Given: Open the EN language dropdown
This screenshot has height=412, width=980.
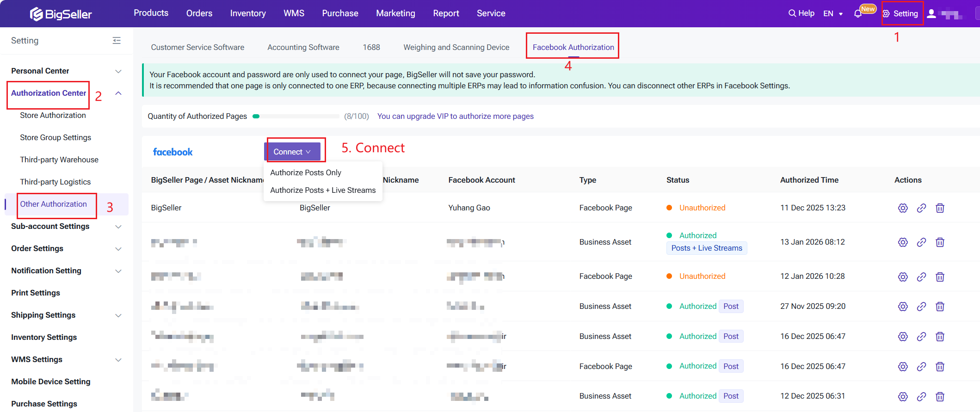Looking at the screenshot, I should (x=833, y=14).
